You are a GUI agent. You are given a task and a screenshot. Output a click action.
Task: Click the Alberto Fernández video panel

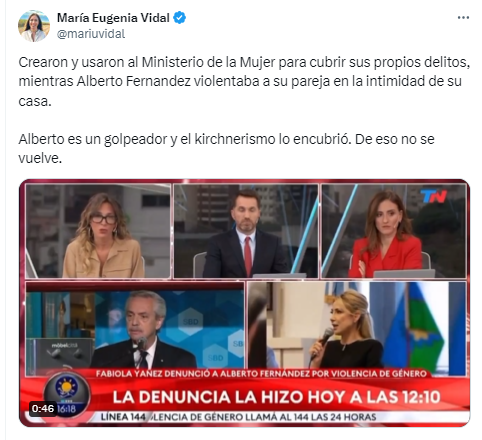click(x=135, y=325)
